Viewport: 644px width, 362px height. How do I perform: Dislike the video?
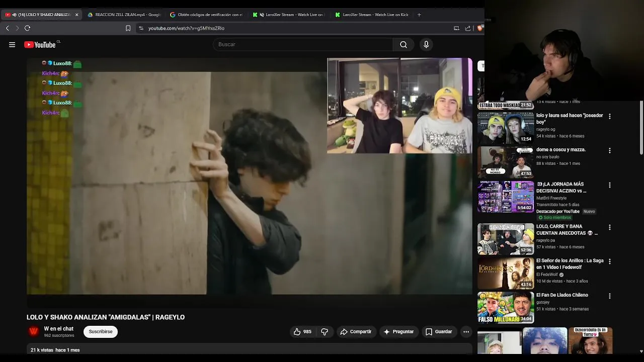tap(325, 332)
